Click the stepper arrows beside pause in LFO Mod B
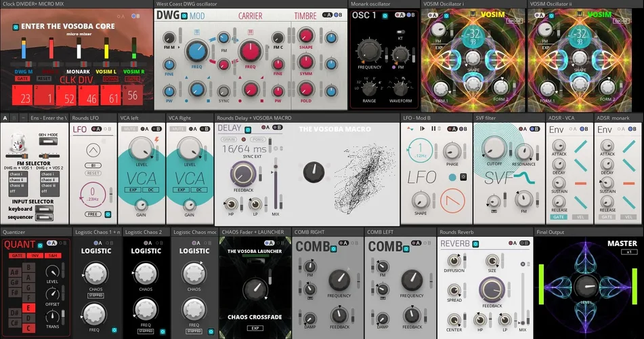 (x=439, y=129)
